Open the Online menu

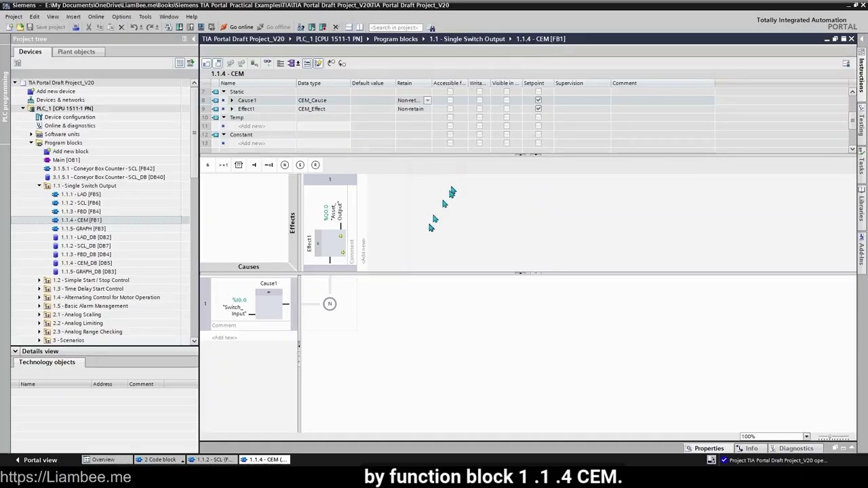[96, 16]
